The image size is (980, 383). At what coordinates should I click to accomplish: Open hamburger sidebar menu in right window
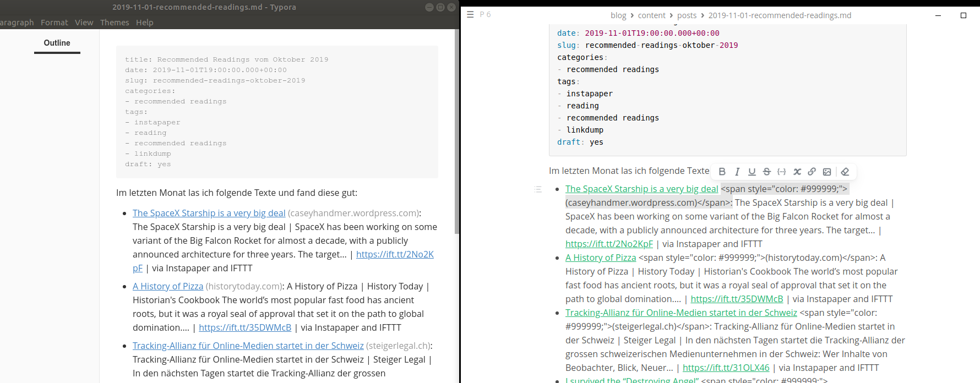click(470, 15)
